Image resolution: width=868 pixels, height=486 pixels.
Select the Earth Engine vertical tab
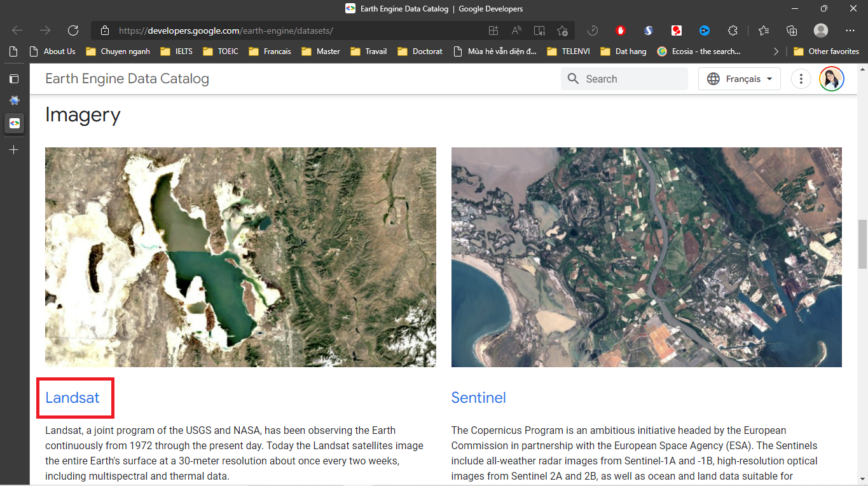(x=14, y=123)
